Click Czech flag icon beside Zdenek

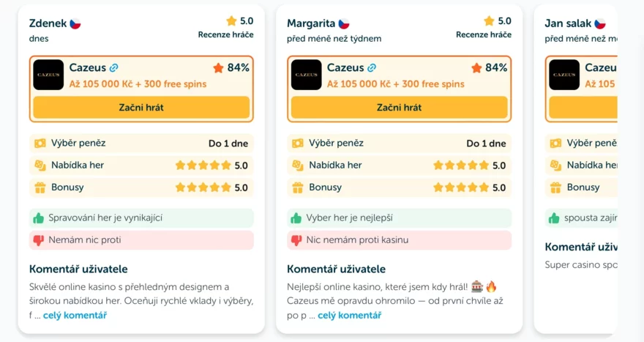pos(75,23)
